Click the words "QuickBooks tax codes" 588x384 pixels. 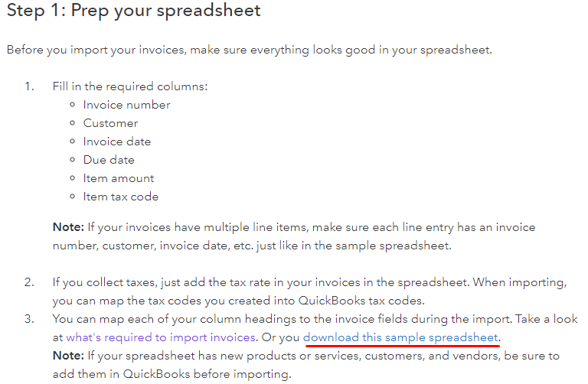(361, 301)
